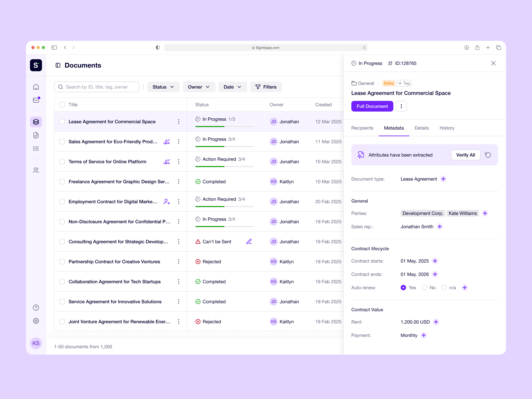
Task: Open the Full Document
Action: tap(372, 106)
